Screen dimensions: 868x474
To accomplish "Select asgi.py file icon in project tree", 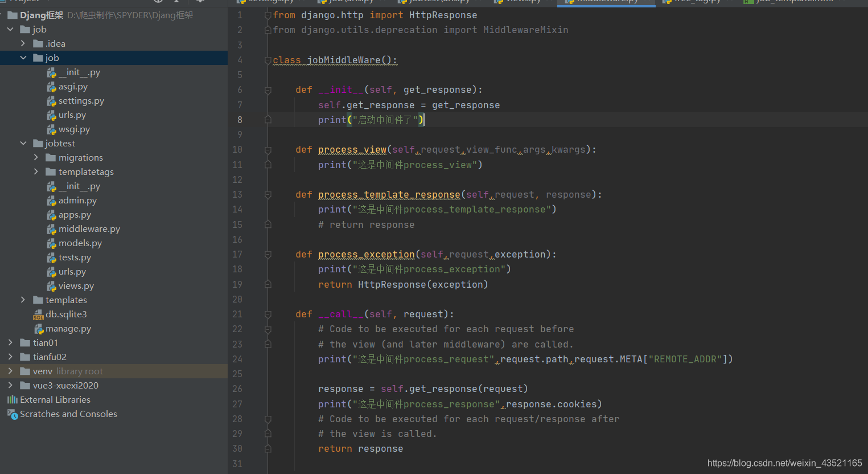I will click(51, 87).
